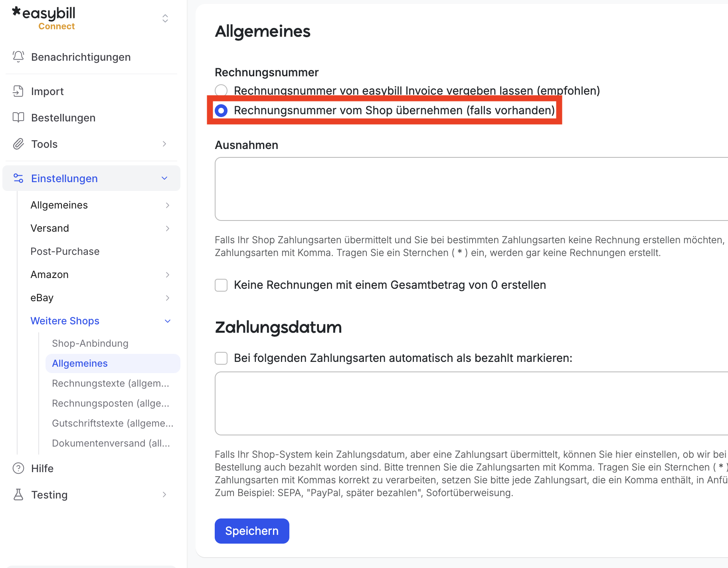Open the account switcher arrows beside logo
728x568 pixels.
165,18
